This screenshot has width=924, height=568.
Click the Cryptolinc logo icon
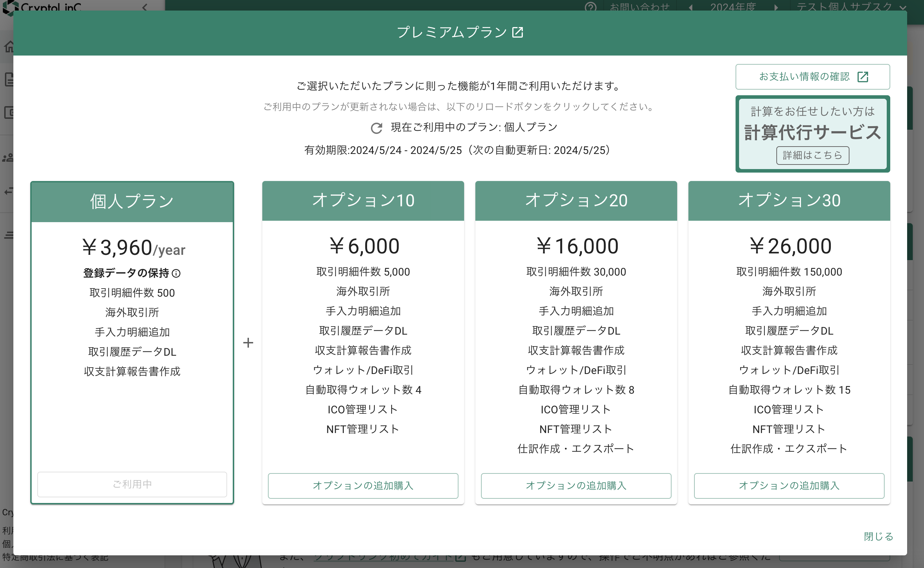[10, 7]
